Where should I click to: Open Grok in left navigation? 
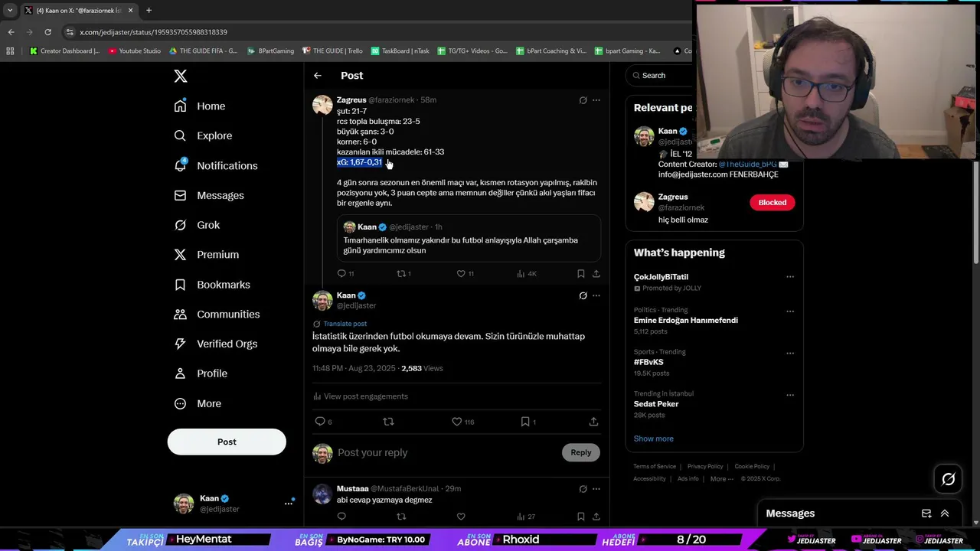[x=197, y=225]
